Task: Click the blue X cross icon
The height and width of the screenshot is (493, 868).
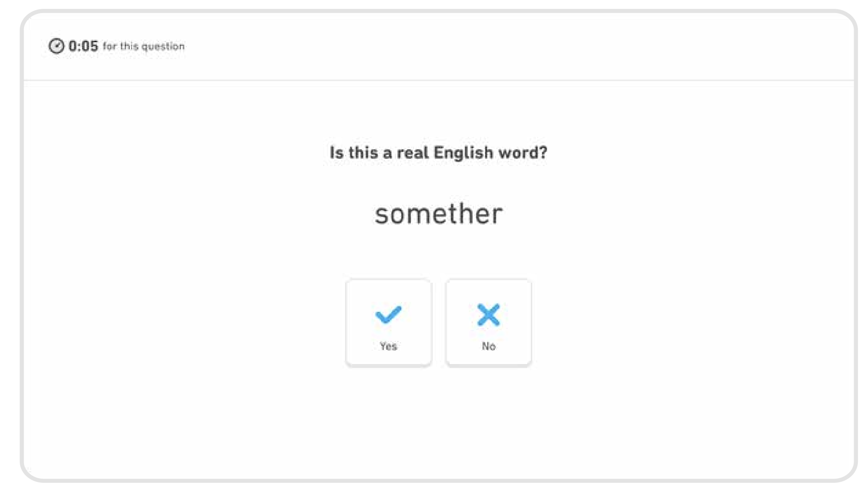Action: 488,314
